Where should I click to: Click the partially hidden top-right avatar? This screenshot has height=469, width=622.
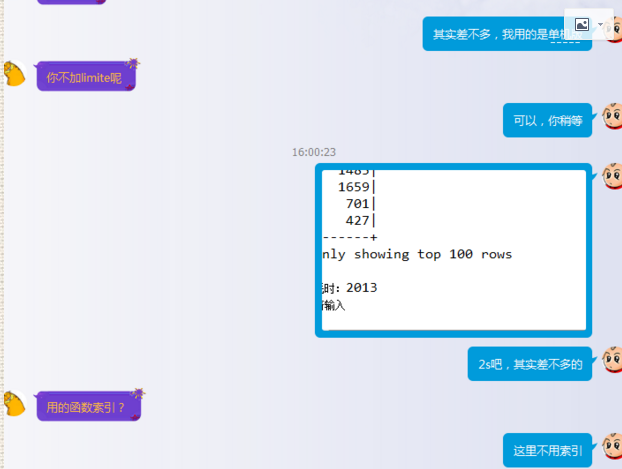pos(615,29)
